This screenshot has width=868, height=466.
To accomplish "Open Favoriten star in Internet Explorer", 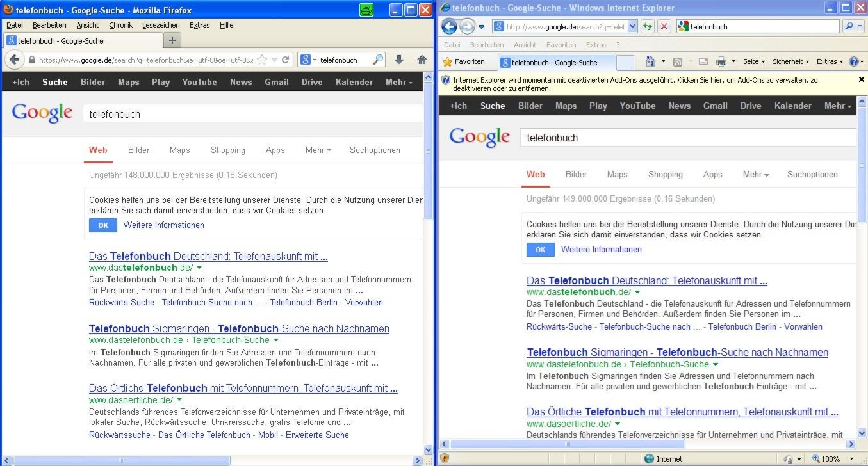I will [463, 61].
